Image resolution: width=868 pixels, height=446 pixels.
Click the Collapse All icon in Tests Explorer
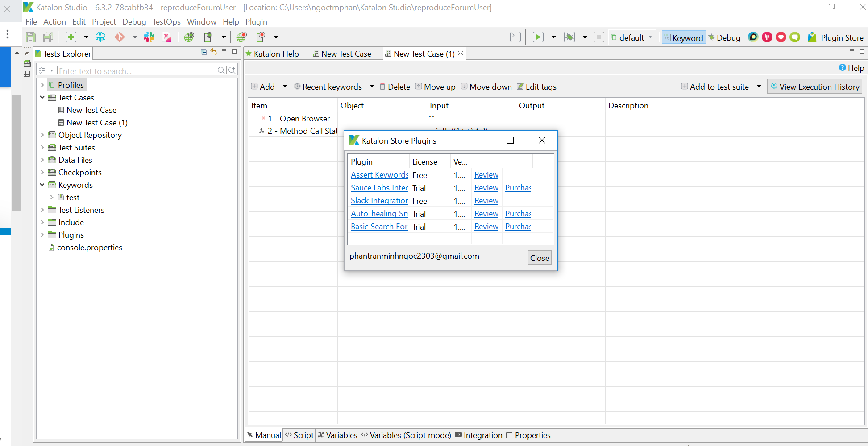[x=204, y=52]
